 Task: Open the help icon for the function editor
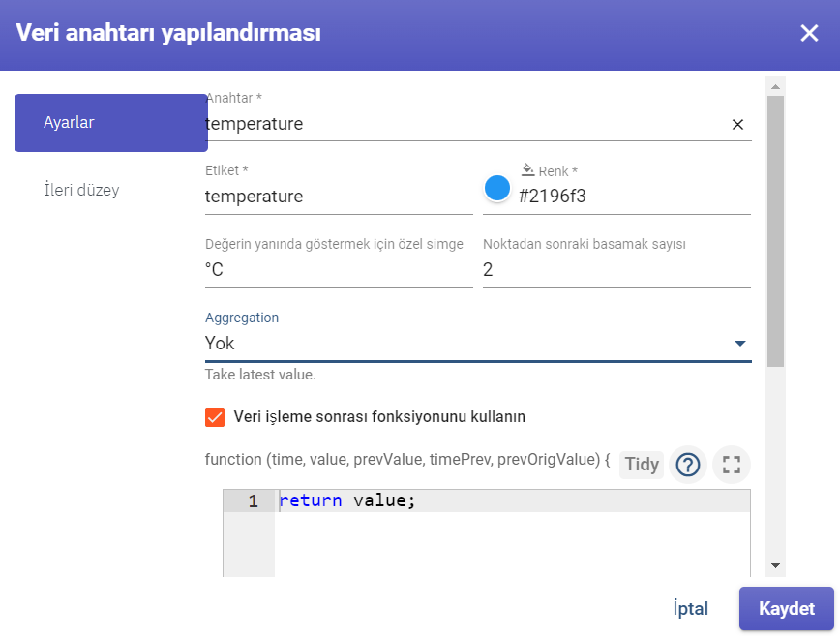click(x=688, y=465)
